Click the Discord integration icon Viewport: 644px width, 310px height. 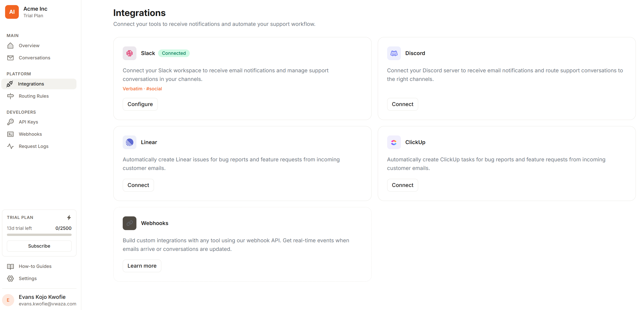pos(394,53)
